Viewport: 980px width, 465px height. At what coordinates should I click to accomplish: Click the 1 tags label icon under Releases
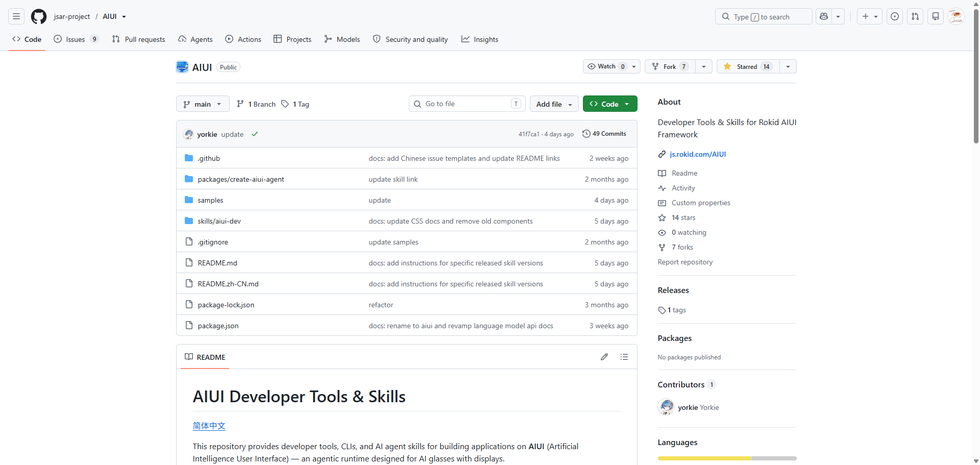coord(662,310)
